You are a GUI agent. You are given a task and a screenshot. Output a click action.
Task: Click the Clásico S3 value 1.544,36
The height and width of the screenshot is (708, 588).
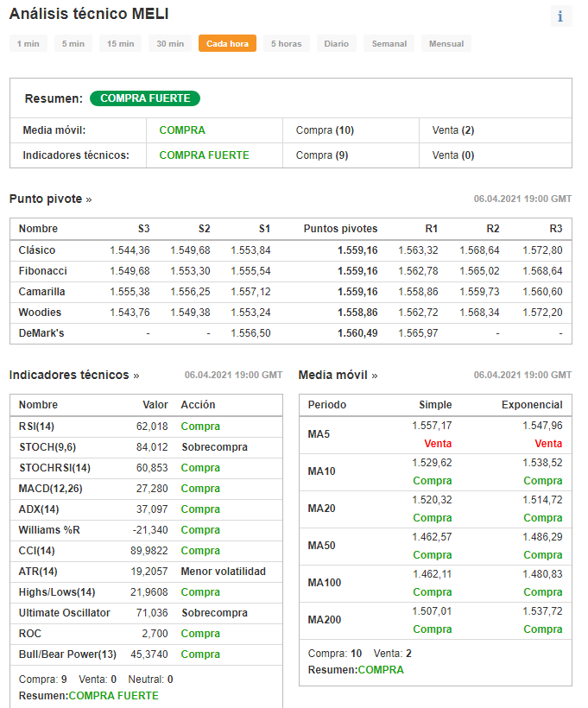pos(130,250)
